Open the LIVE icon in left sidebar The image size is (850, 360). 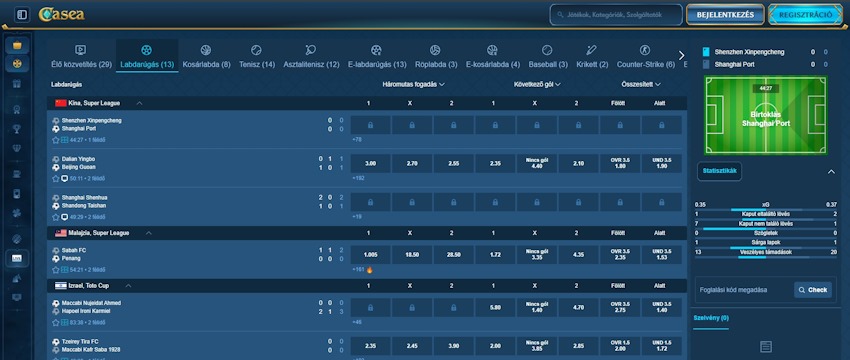click(17, 258)
